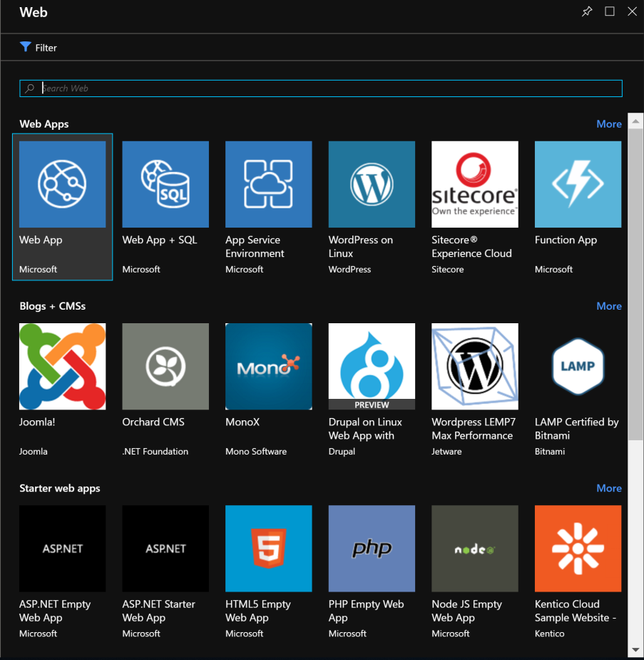Show more Starter web apps
Screen dimensions: 644x660
pyautogui.click(x=608, y=488)
